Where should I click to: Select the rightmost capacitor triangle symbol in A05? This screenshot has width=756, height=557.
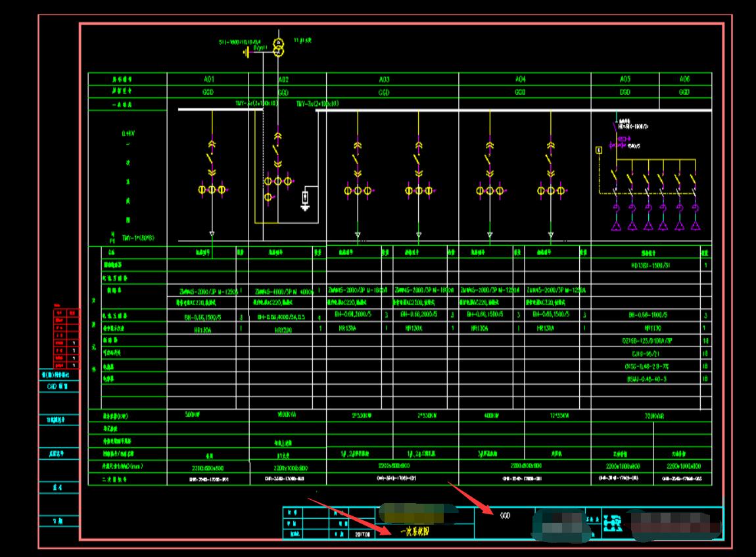[x=695, y=226]
